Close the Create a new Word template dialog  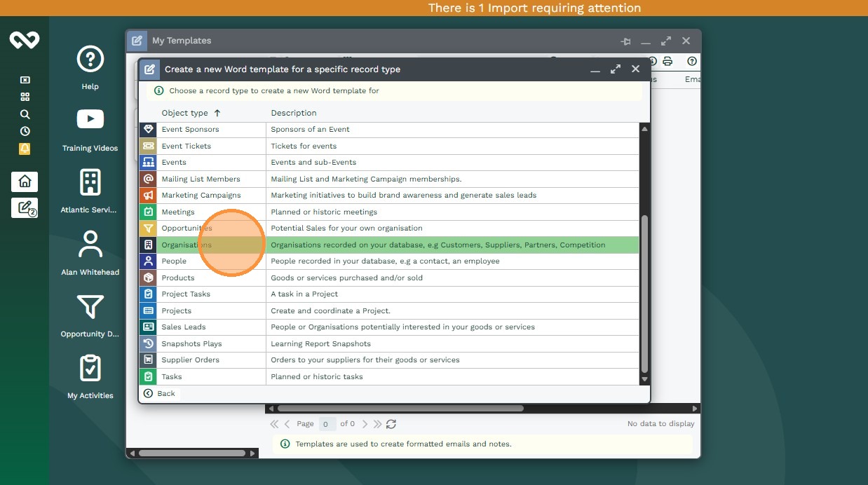click(635, 69)
